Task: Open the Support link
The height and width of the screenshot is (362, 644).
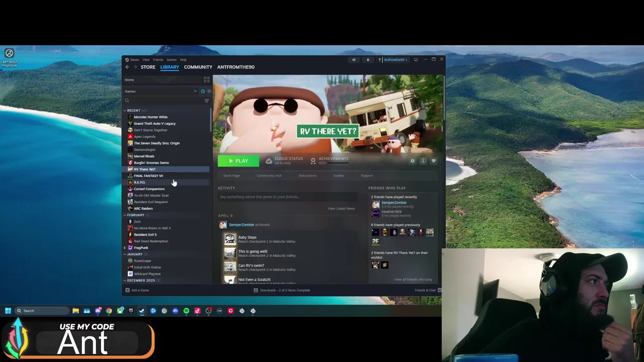Action: click(x=367, y=175)
